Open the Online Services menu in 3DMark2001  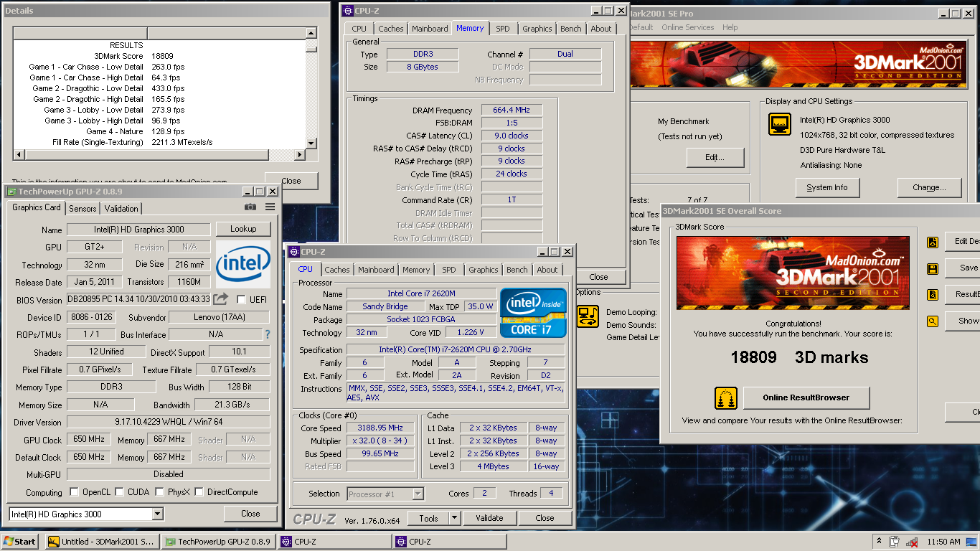coord(687,27)
